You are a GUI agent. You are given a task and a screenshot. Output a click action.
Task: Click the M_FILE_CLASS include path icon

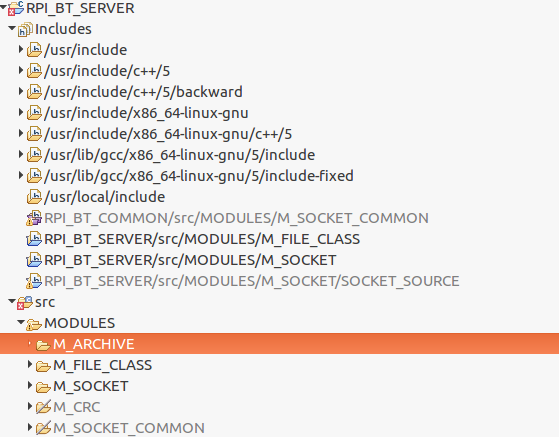pyautogui.click(x=34, y=239)
